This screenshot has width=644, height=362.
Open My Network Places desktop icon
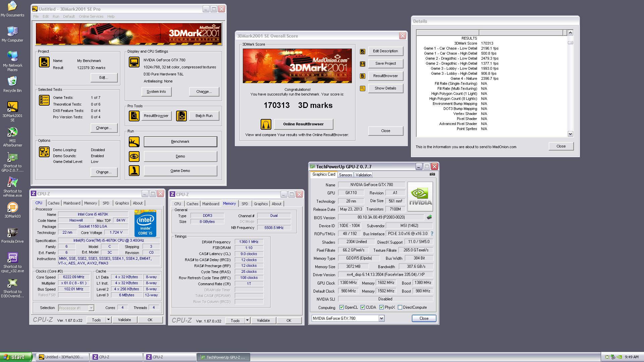(12, 61)
